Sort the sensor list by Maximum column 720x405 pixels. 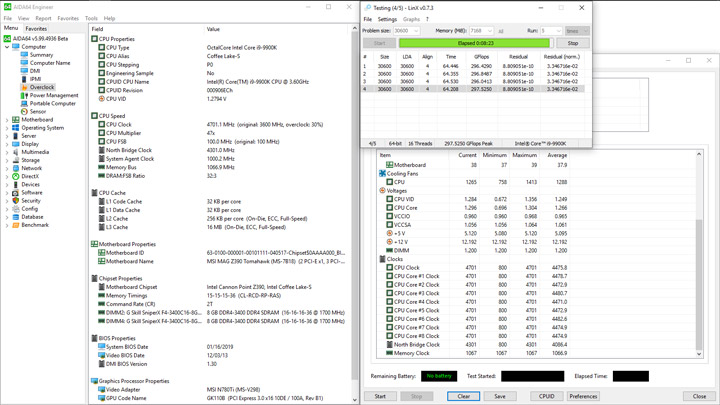coord(524,155)
